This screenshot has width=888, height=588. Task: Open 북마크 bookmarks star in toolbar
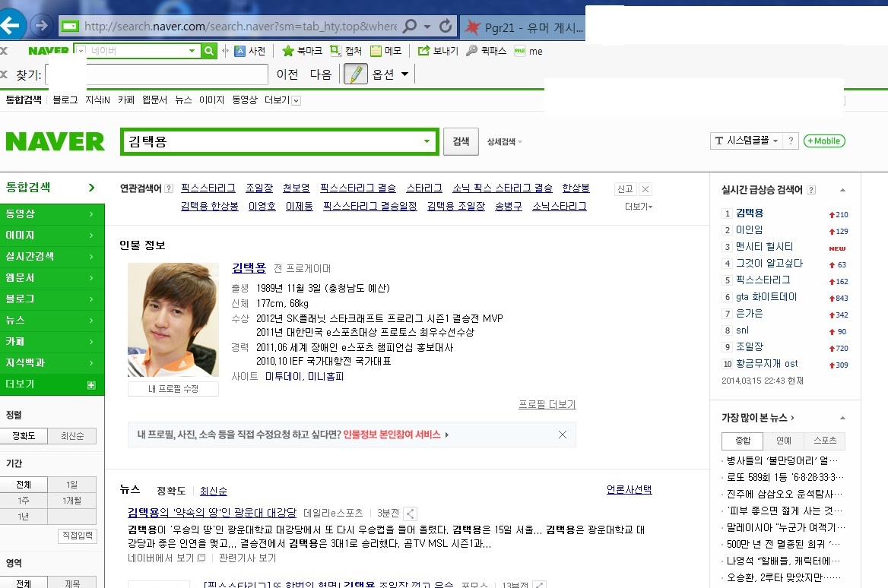302,51
